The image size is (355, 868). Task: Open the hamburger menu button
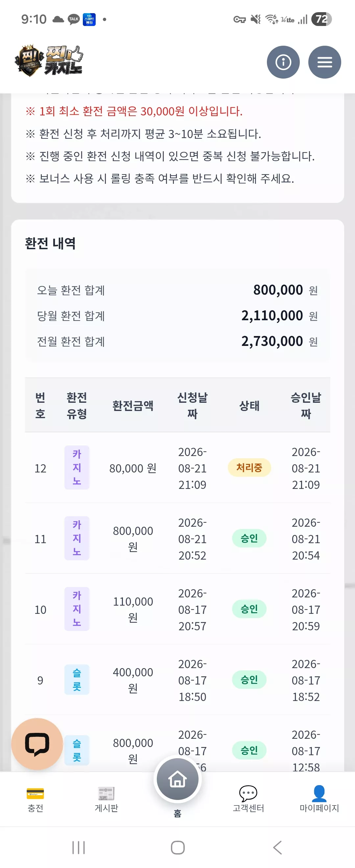[x=325, y=62]
